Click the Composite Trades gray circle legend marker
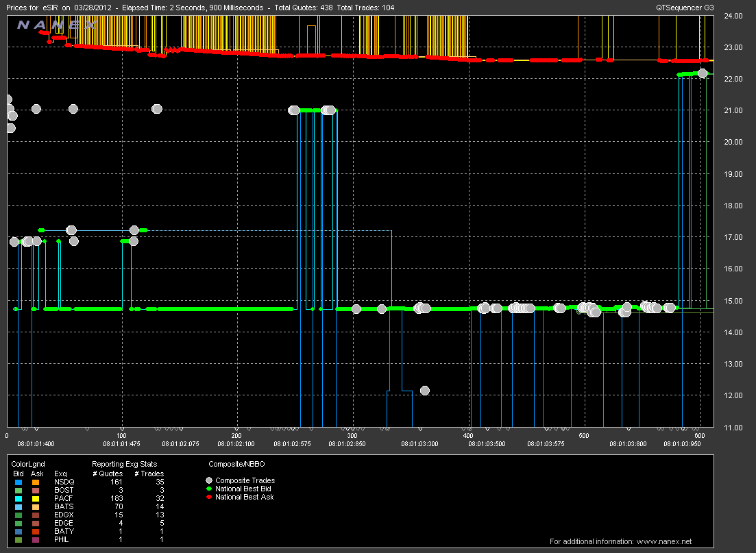 click(209, 480)
